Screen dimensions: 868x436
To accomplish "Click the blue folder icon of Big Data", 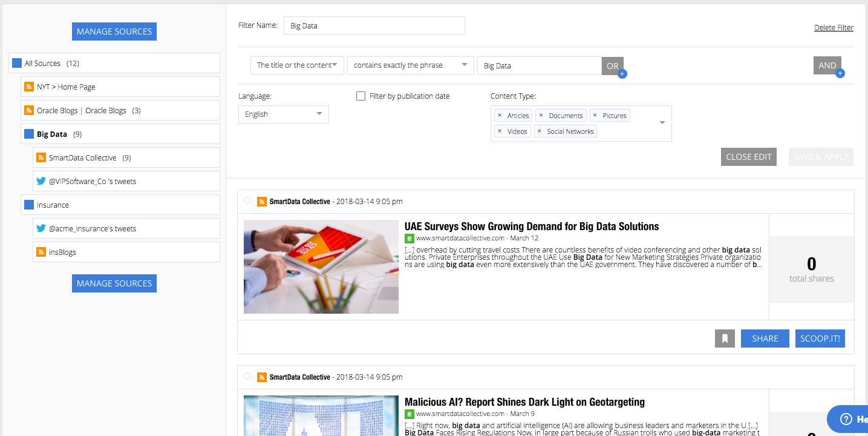I will tap(28, 134).
